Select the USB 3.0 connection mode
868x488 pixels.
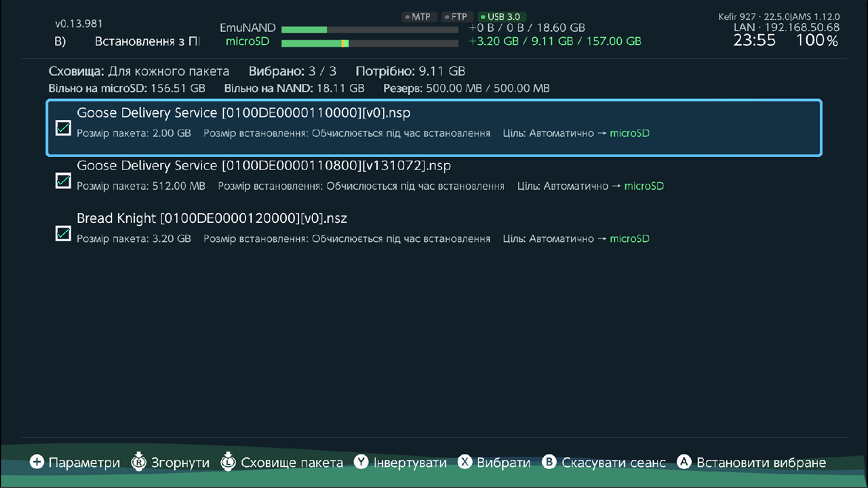point(502,16)
